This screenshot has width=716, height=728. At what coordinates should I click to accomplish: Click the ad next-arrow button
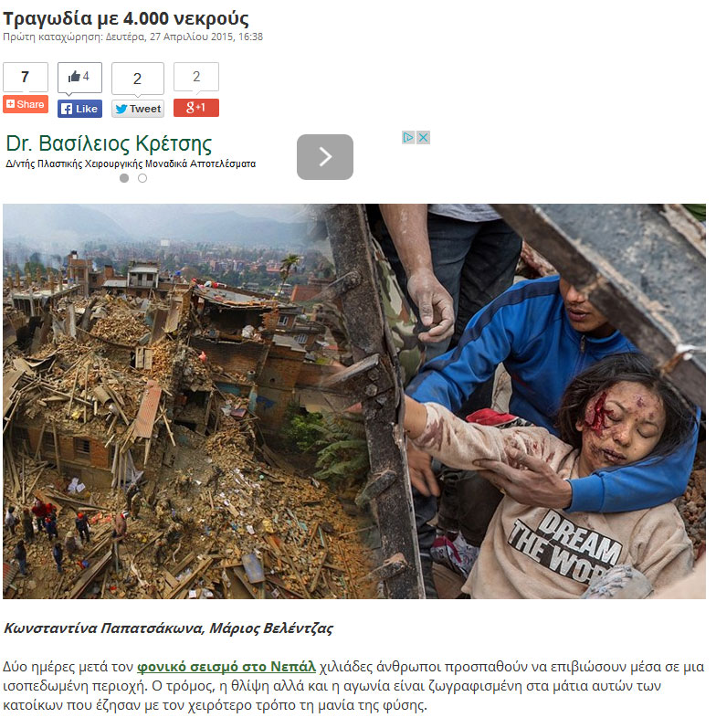325,157
